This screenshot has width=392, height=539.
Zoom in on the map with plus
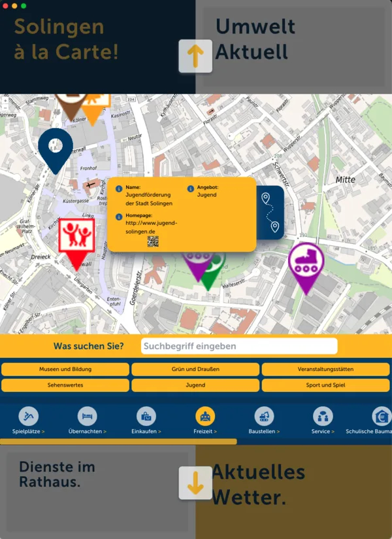click(x=5, y=100)
